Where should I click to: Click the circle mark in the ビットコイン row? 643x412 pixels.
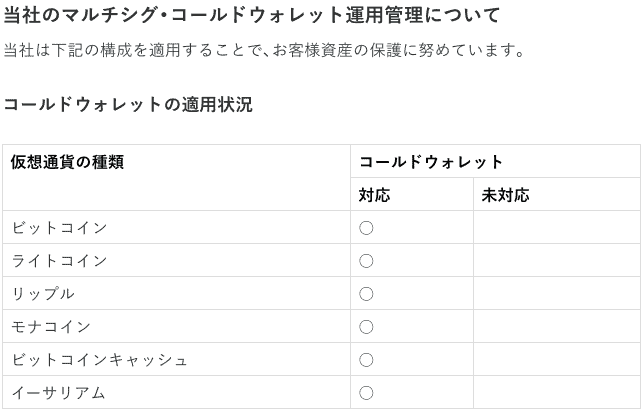(x=366, y=228)
